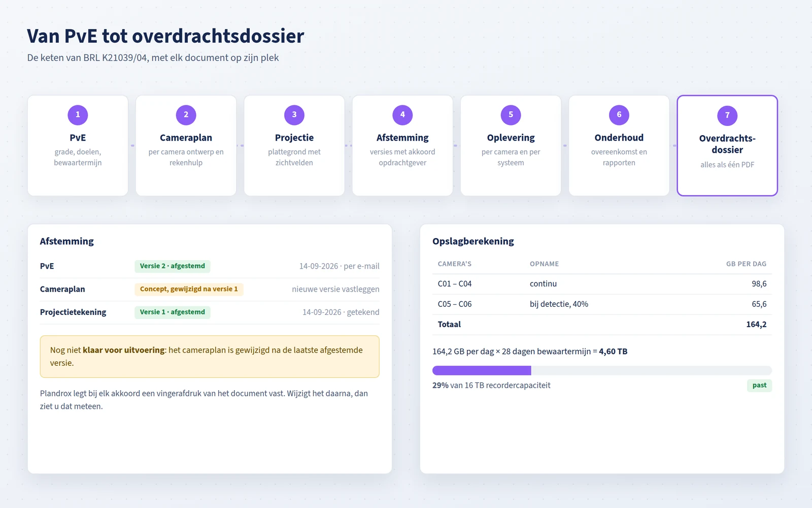Click the 65,6 GB per dag value
This screenshot has height=508, width=812.
click(x=759, y=304)
